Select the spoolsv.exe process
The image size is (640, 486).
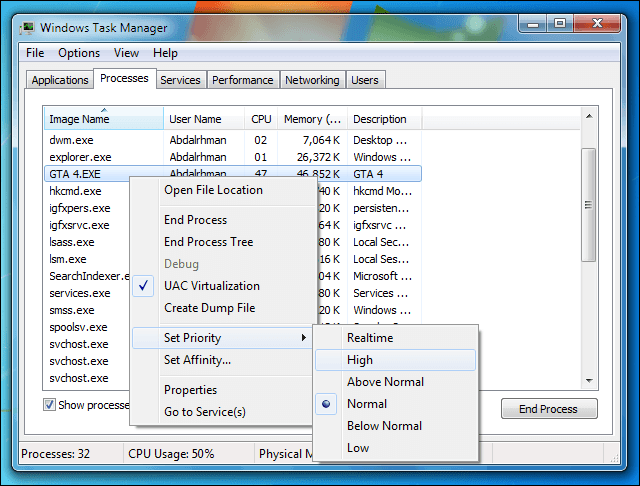(78, 327)
